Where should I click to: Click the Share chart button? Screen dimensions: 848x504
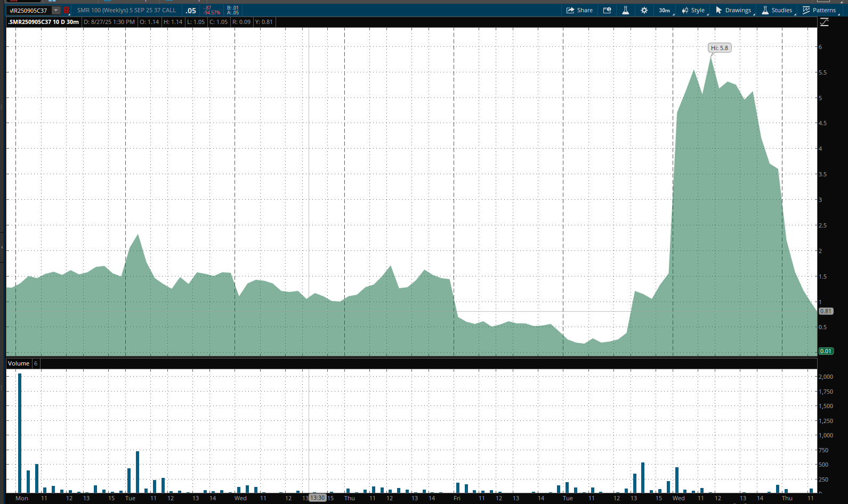579,10
